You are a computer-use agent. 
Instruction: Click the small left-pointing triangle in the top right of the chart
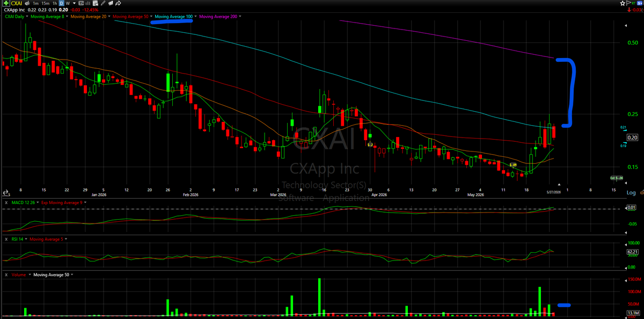click(626, 25)
